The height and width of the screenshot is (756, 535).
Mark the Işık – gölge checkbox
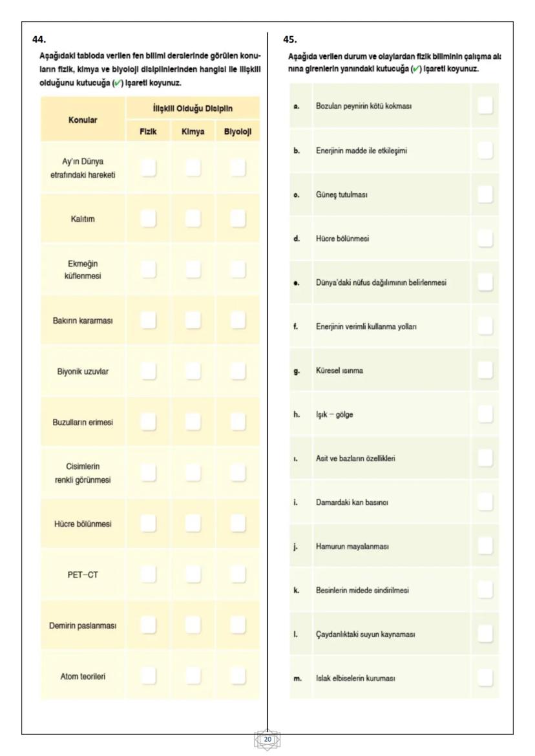coord(485,414)
